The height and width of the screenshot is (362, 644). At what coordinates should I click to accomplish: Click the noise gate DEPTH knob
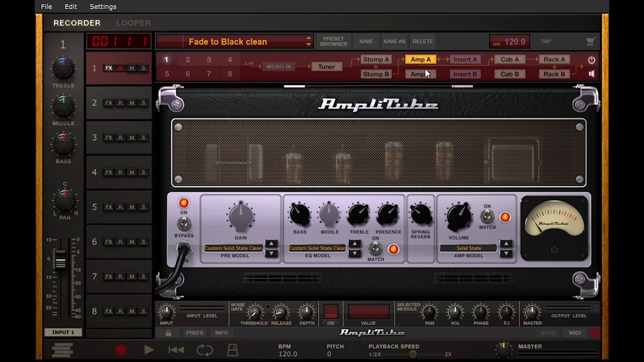pos(306,312)
